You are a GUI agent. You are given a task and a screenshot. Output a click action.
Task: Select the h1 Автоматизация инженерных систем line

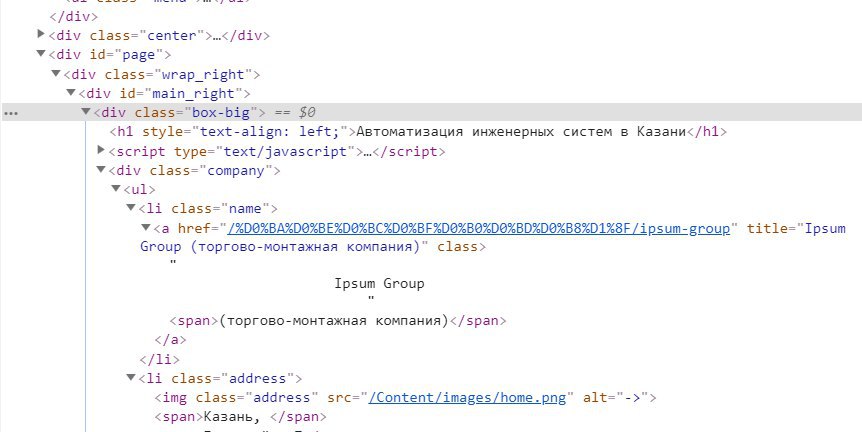tap(418, 132)
